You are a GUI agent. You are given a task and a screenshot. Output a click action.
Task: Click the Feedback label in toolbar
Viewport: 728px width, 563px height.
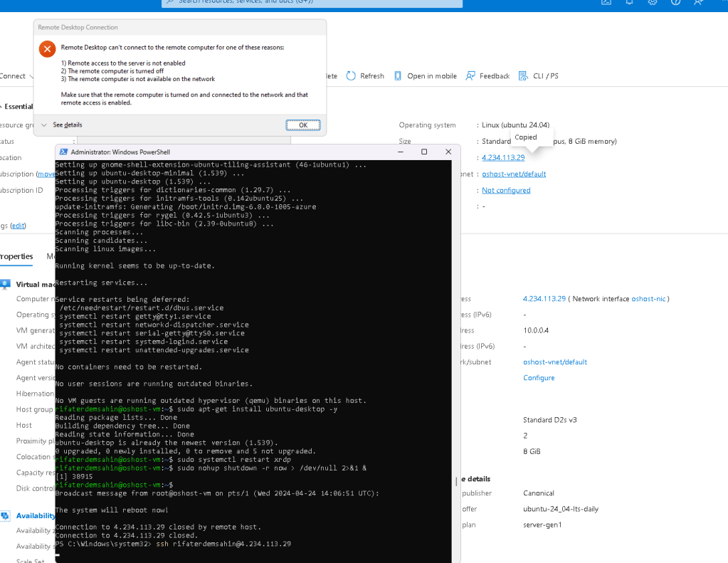click(495, 76)
